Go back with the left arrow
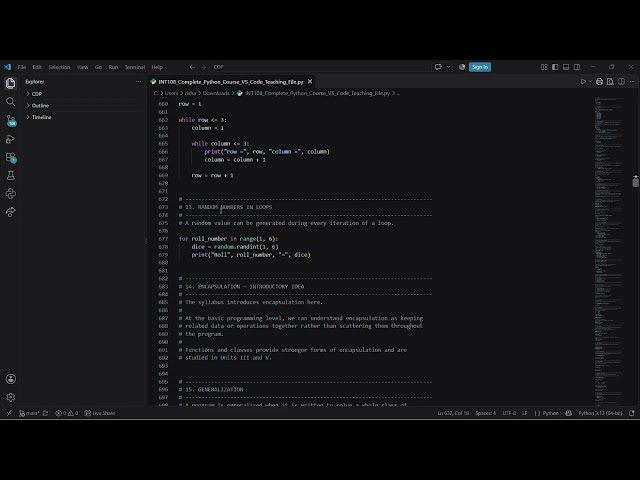640x480 pixels. [192, 67]
